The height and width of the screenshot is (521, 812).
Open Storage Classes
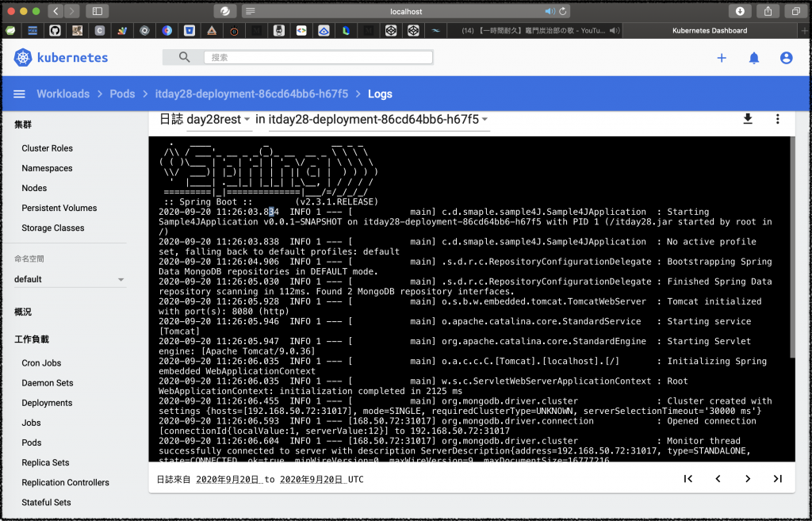(53, 228)
